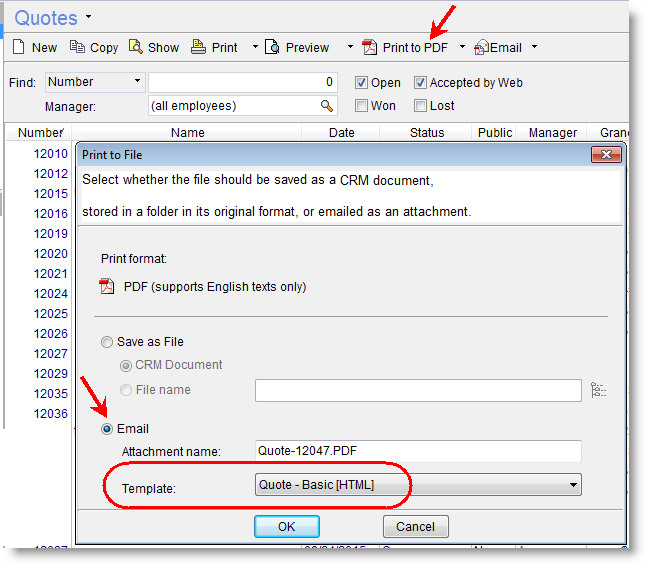Uncheck the Open status checkbox
This screenshot has height=564, width=645.
(361, 83)
